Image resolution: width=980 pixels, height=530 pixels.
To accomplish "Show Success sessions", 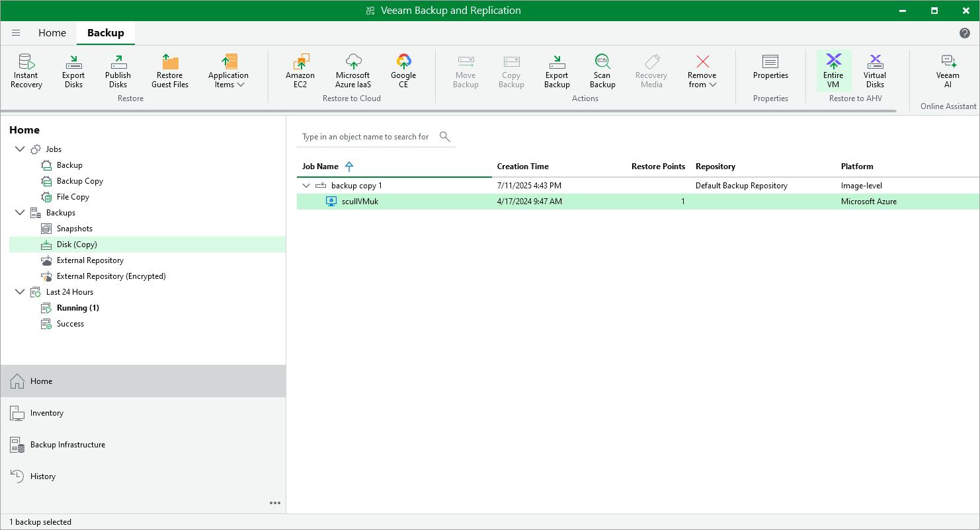I will 70,324.
